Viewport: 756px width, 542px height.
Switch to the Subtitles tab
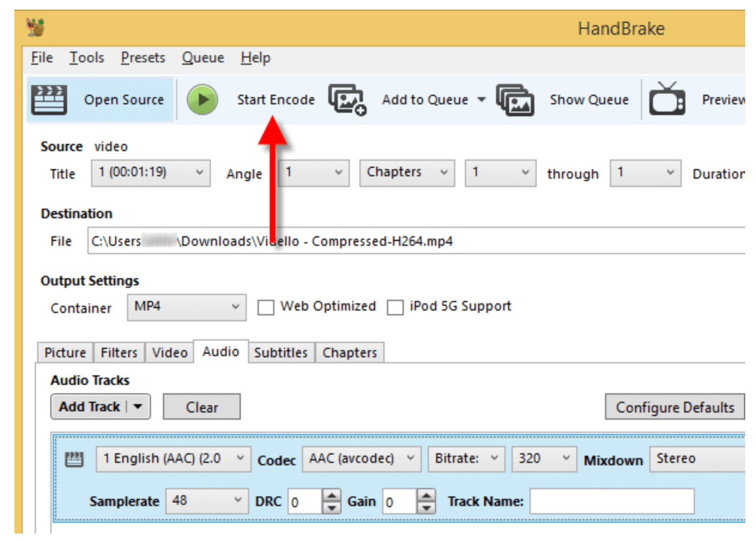[281, 353]
